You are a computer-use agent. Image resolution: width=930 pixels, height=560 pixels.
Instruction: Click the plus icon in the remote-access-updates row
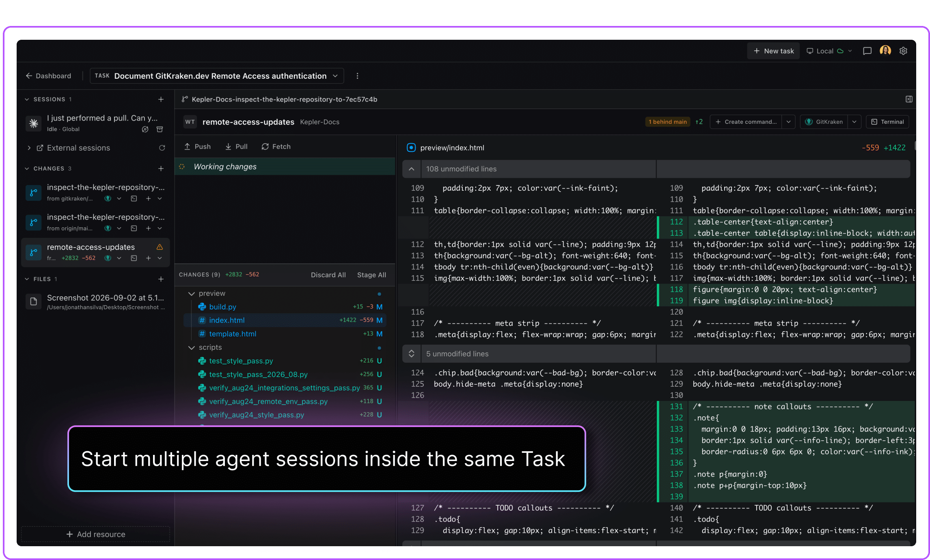click(148, 258)
